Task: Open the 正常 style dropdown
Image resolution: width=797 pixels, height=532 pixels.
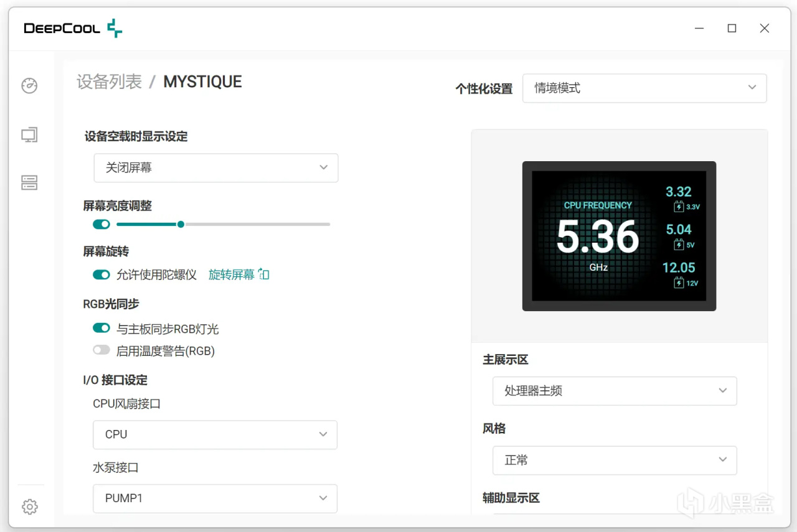Action: pos(615,460)
